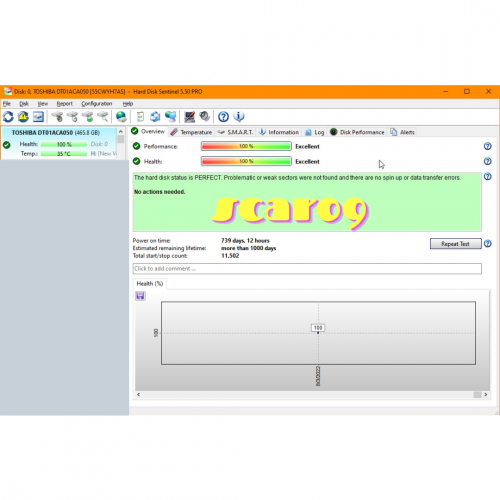Click the blue question mark toolbar icon
The height and width of the screenshot is (500, 500).
point(223,117)
